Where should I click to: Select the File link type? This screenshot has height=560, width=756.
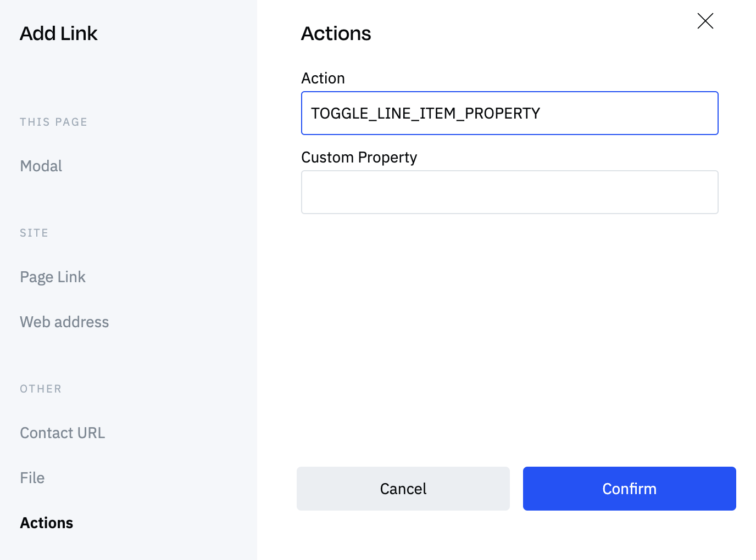point(32,478)
